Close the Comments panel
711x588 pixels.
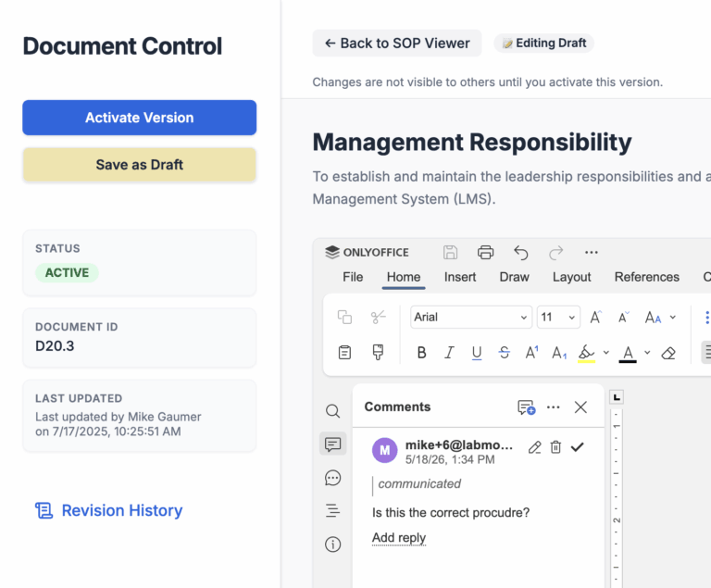[x=580, y=407]
